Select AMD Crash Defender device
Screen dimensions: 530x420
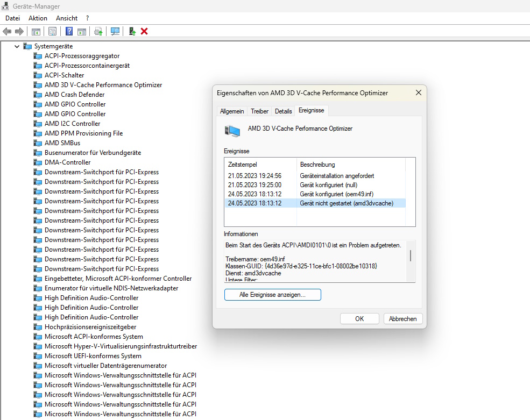tap(75, 95)
